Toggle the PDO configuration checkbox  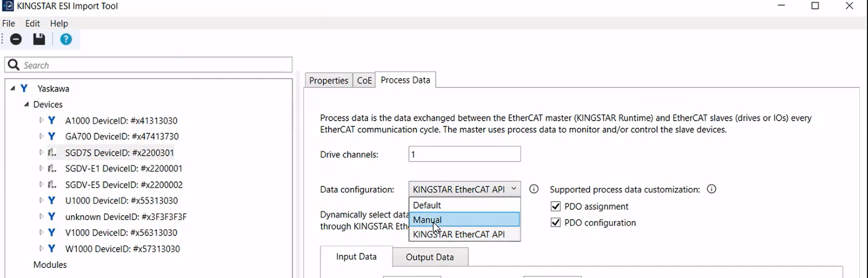pos(556,223)
